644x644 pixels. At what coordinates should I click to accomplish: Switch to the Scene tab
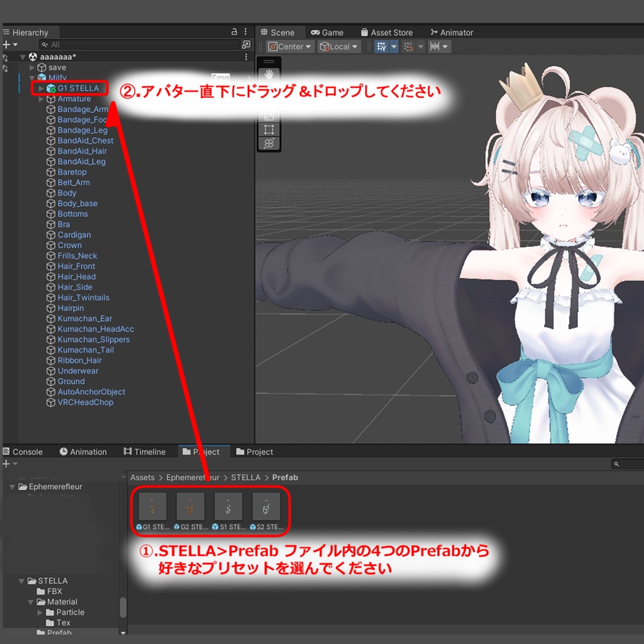pyautogui.click(x=277, y=32)
